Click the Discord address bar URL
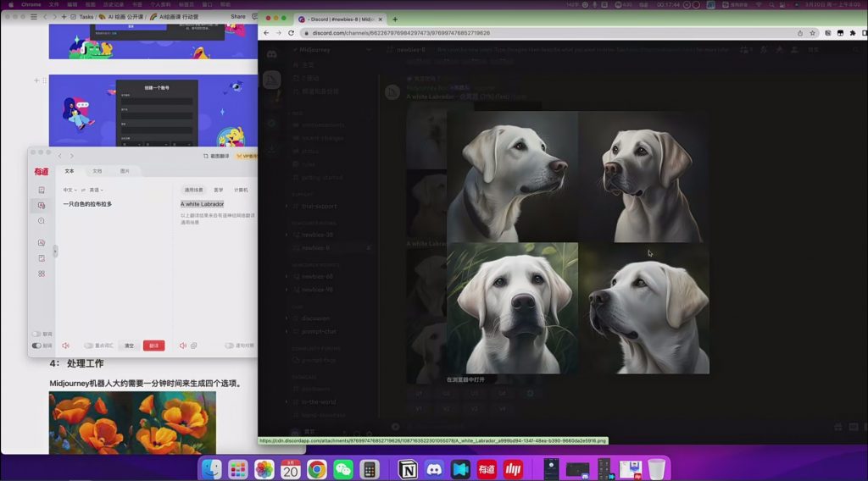This screenshot has height=481, width=868. pyautogui.click(x=401, y=33)
